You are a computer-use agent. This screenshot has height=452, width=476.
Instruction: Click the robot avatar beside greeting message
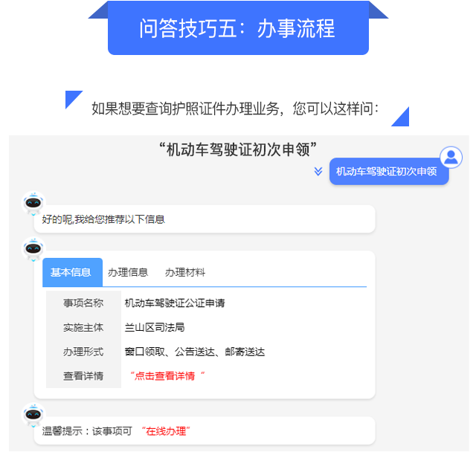pyautogui.click(x=33, y=203)
